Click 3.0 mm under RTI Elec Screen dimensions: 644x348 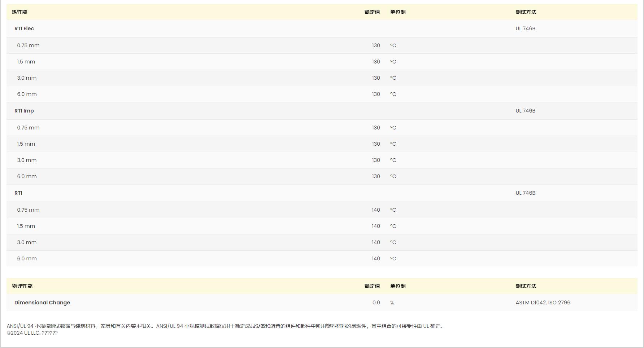click(x=27, y=78)
